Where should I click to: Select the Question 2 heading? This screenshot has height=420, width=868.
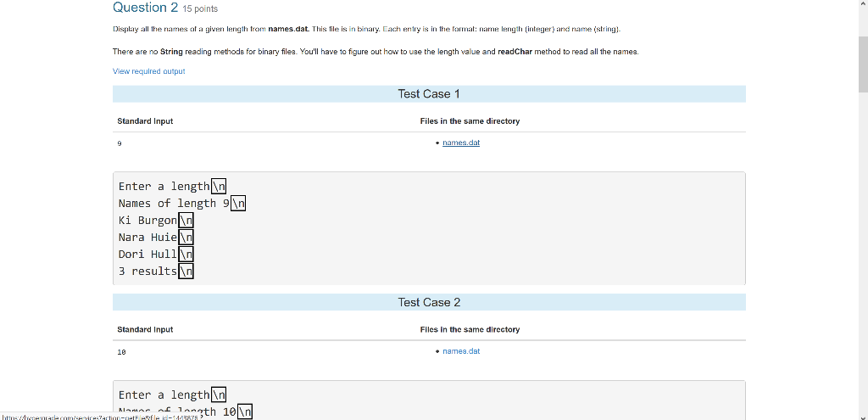click(x=146, y=8)
